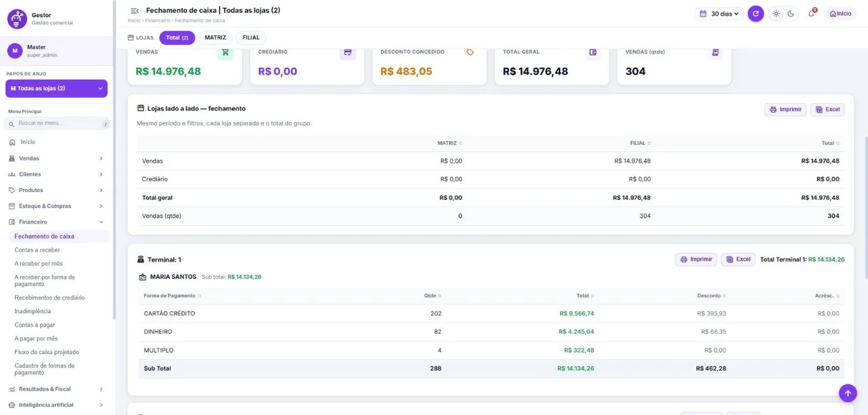Print the Terminal 1 report
Screen dimensions: 868x415
pos(696,260)
